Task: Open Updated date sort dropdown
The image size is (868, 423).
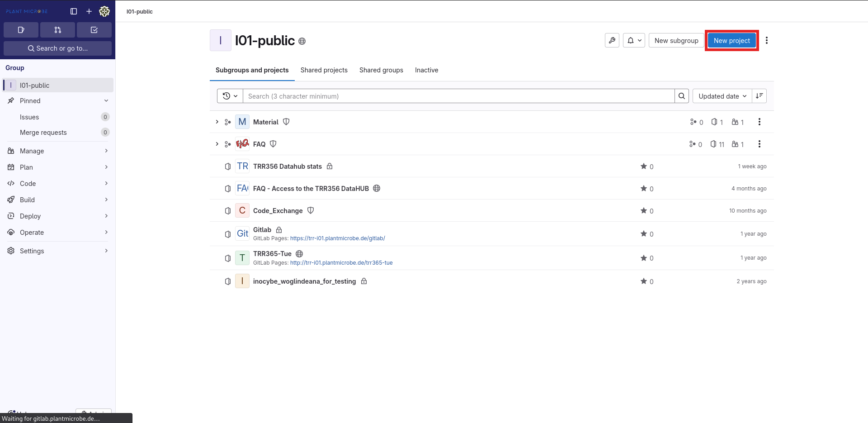Action: pos(722,96)
